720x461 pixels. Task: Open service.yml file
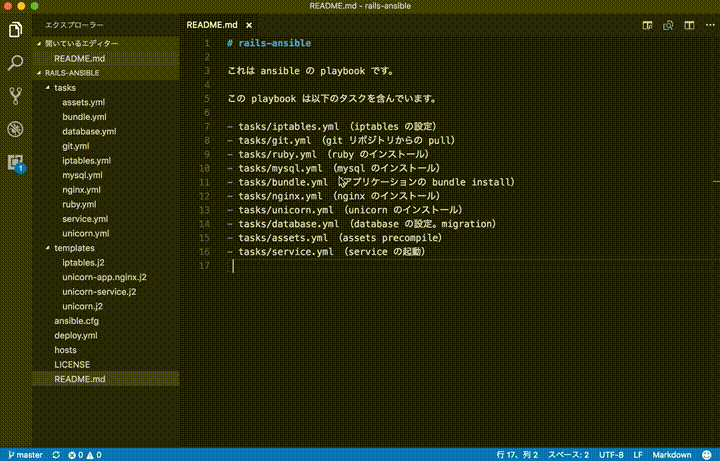click(x=85, y=219)
